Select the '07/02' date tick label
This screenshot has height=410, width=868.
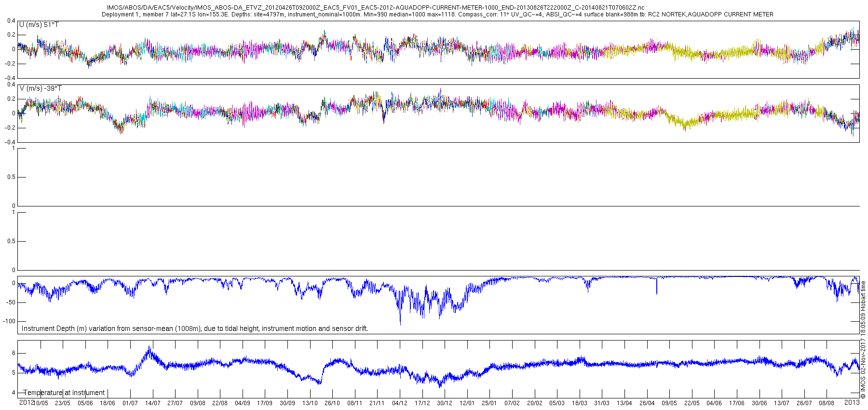(512, 403)
